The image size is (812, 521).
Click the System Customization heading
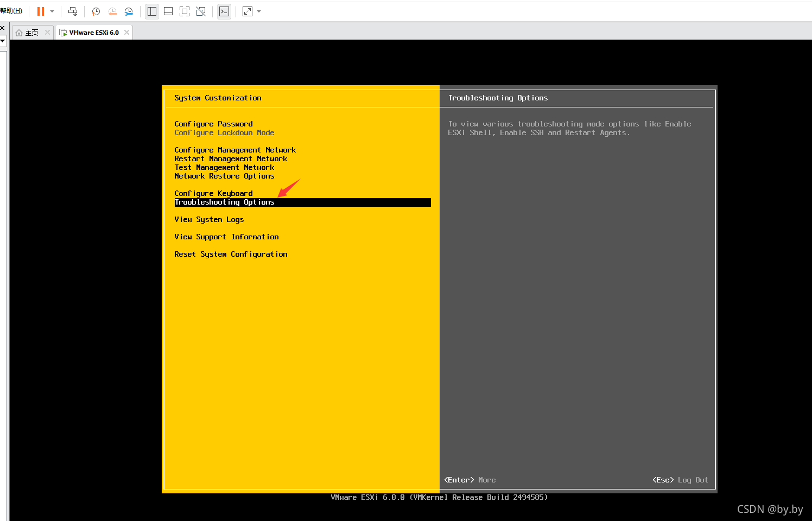click(x=218, y=98)
